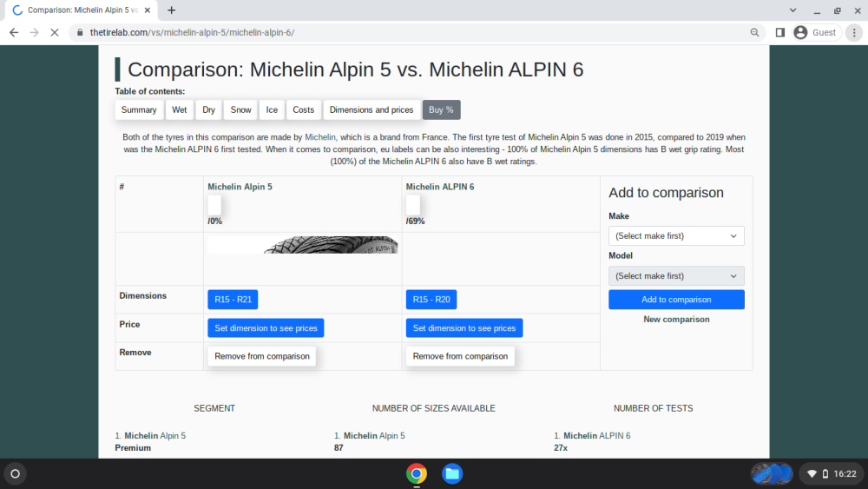This screenshot has height=489, width=868.
Task: Click the ALPIN 6 rating badge
Action: (x=413, y=206)
